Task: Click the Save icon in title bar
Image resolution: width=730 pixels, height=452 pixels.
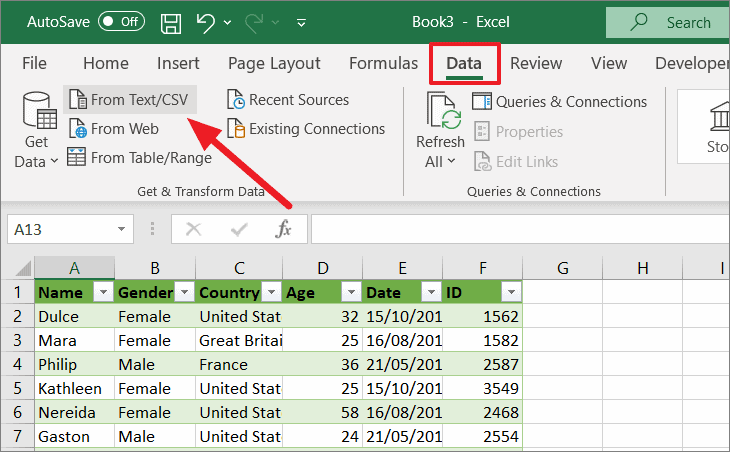Action: click(x=171, y=21)
